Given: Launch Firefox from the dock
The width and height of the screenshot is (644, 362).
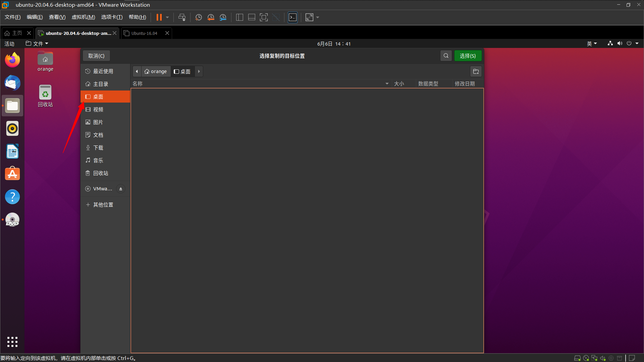Looking at the screenshot, I should (x=12, y=60).
